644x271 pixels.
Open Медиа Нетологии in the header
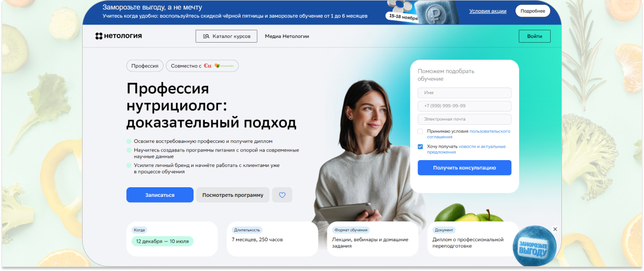click(287, 36)
